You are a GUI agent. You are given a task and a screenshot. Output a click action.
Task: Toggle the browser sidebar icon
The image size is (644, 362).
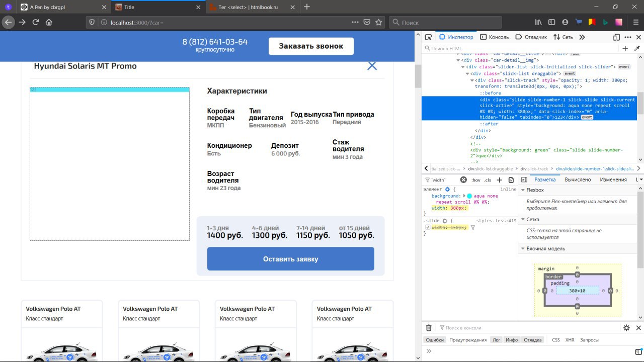coord(552,22)
